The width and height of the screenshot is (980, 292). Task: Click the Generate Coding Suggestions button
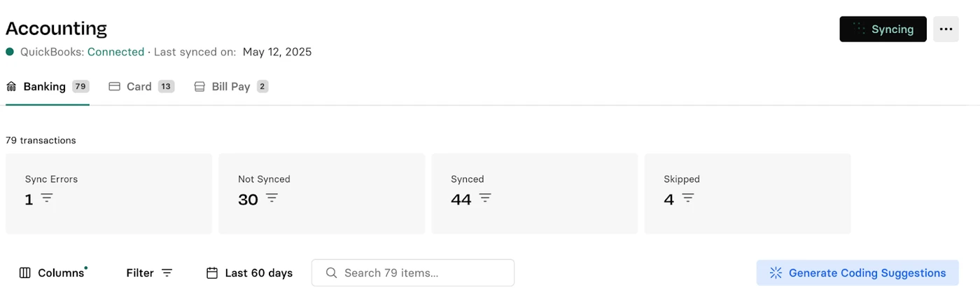(x=857, y=273)
